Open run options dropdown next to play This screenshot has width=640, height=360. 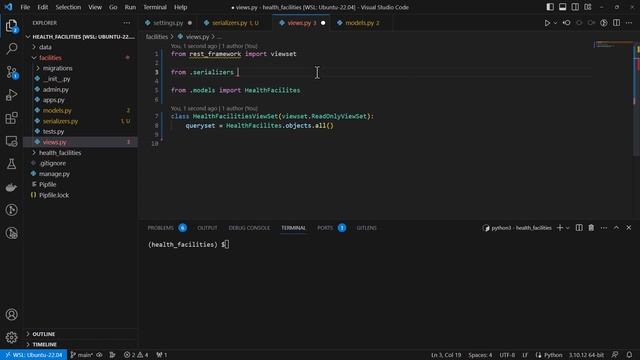(x=555, y=23)
